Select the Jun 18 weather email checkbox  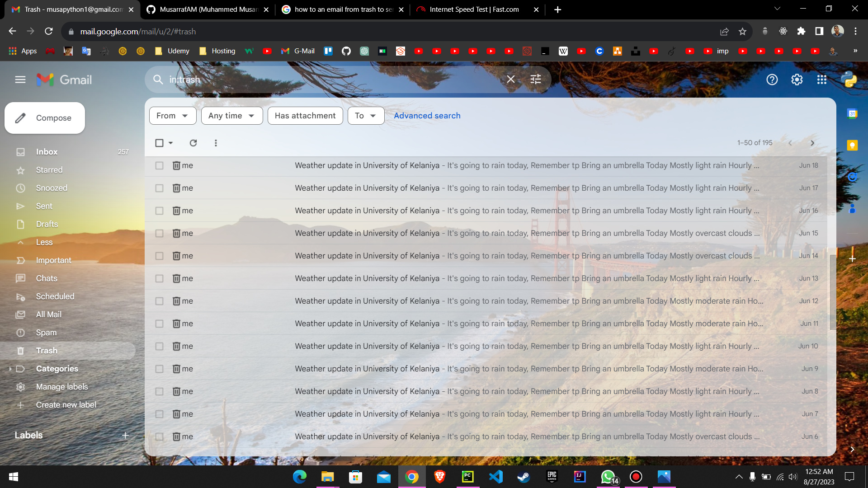tap(159, 165)
